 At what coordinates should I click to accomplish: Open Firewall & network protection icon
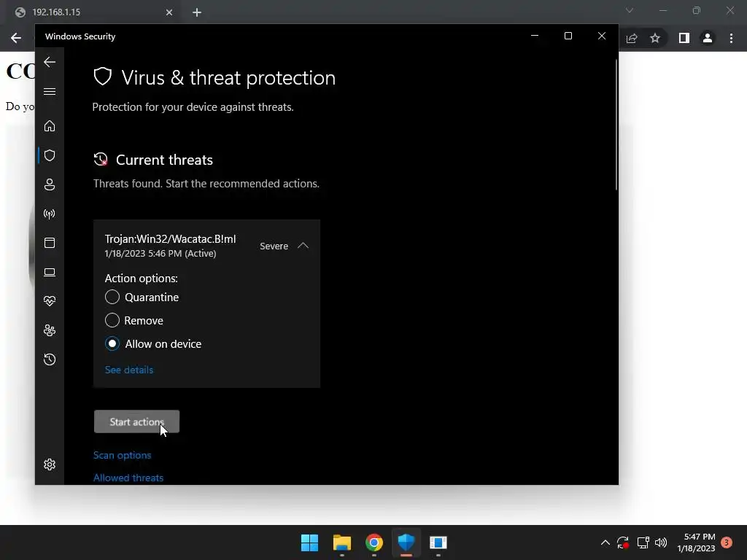50,214
